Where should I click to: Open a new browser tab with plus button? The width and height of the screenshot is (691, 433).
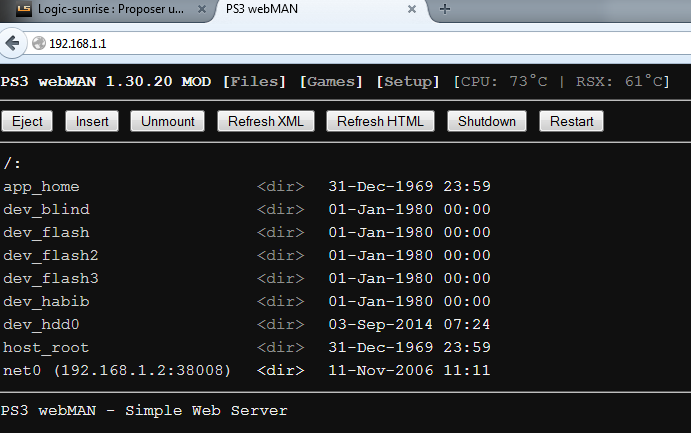pos(445,9)
